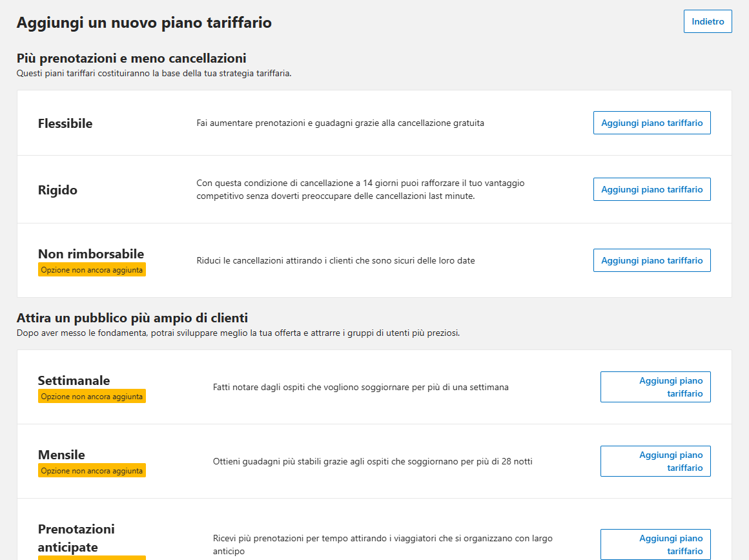
Task: Click the Rigido 14-day cancellation description text
Action: [360, 189]
